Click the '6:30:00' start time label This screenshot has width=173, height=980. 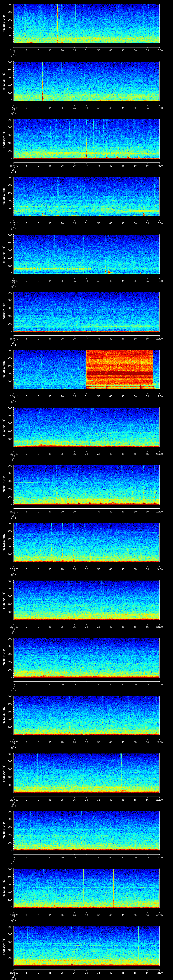click(x=14, y=972)
